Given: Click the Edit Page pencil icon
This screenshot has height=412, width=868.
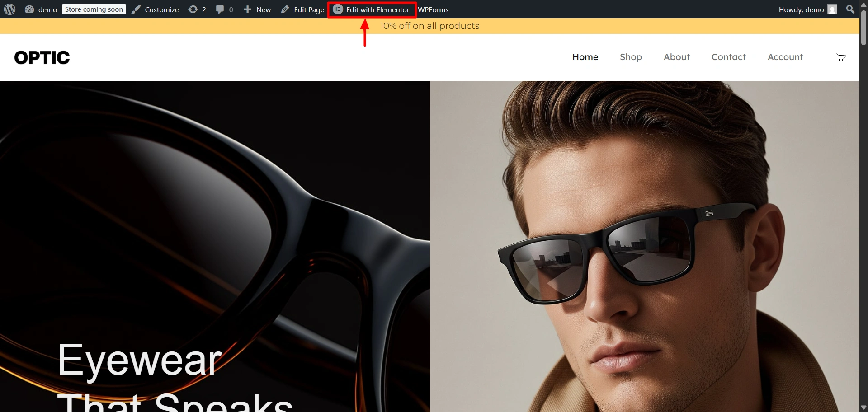Looking at the screenshot, I should tap(285, 9).
